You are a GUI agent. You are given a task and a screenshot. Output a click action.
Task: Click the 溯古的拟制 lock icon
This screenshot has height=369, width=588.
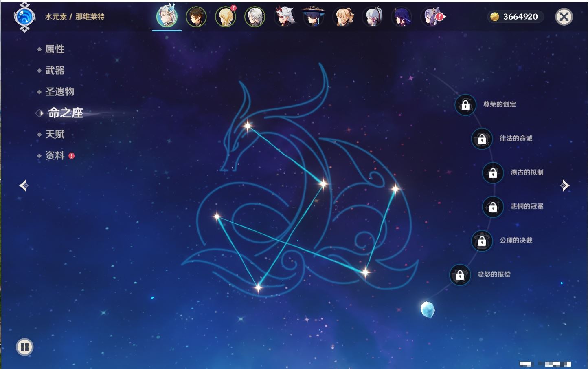point(493,173)
